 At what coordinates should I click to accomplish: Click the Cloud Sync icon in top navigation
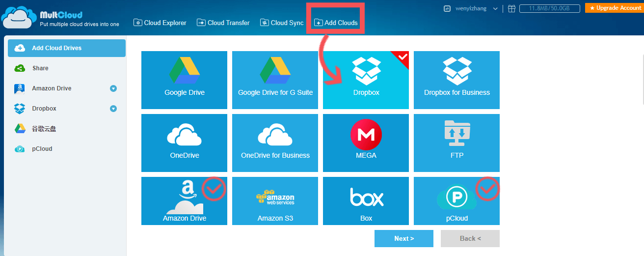264,23
